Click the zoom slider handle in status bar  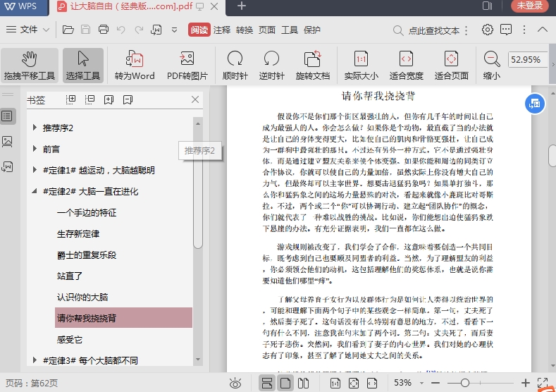[465, 383]
